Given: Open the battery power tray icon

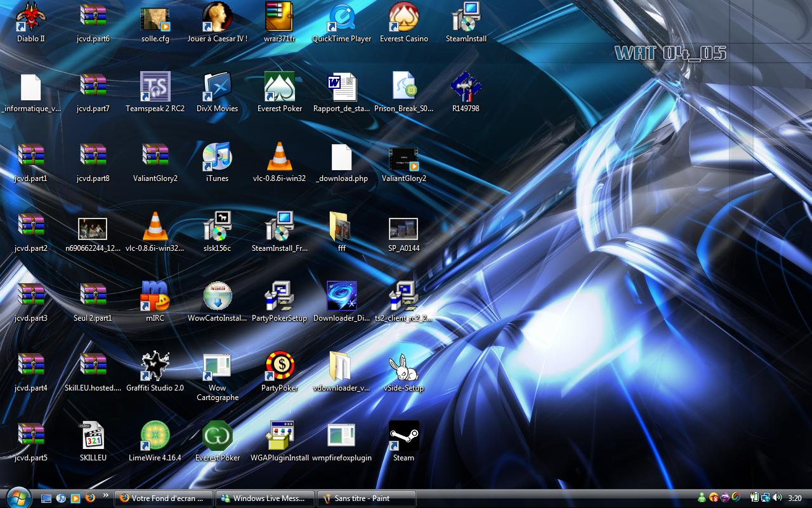Looking at the screenshot, I should [755, 498].
